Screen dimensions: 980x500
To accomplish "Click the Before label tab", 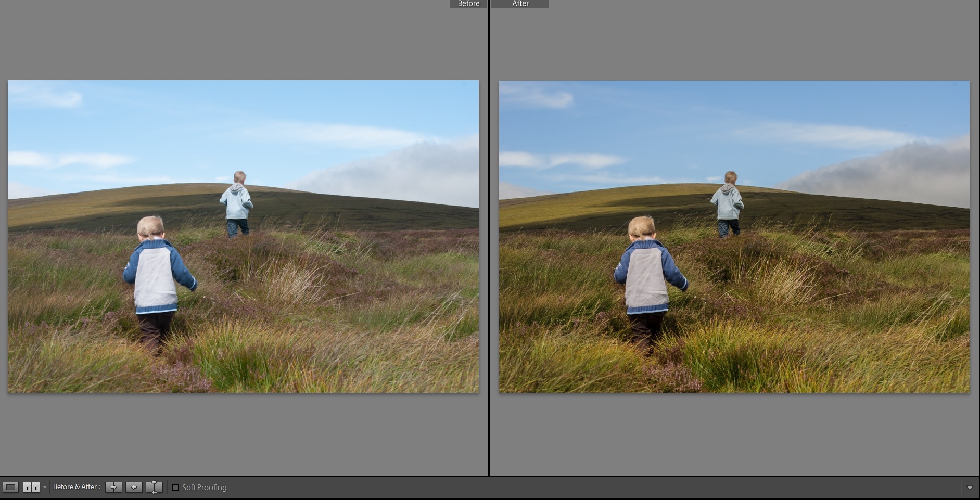I will point(468,4).
